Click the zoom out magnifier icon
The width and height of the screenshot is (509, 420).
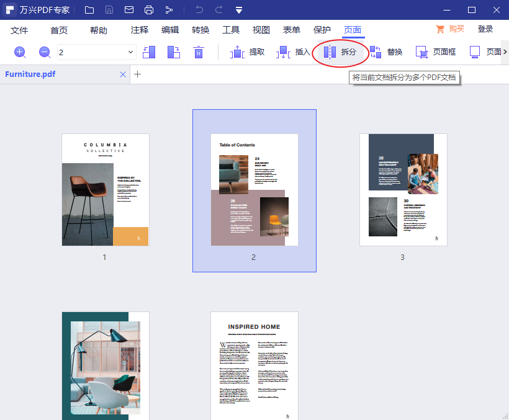click(x=45, y=52)
